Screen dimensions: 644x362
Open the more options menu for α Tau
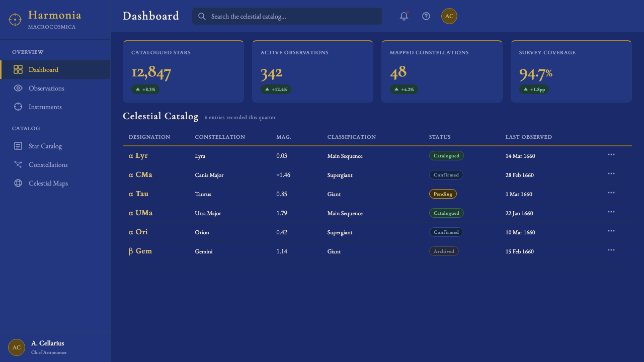click(611, 193)
